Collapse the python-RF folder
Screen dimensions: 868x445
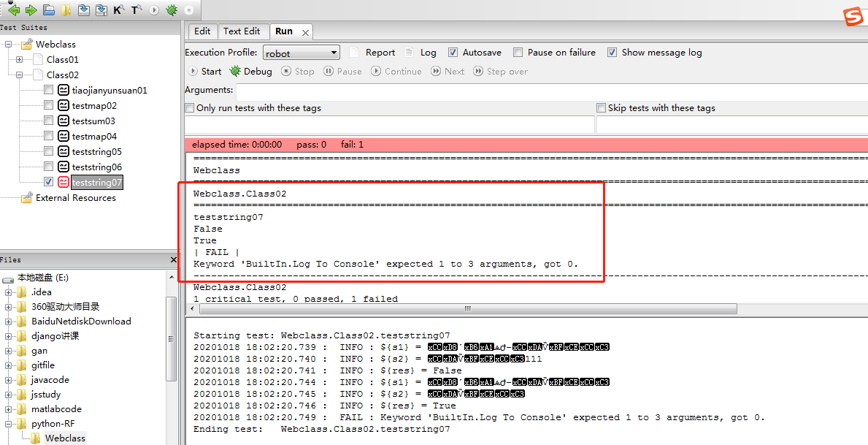8,424
